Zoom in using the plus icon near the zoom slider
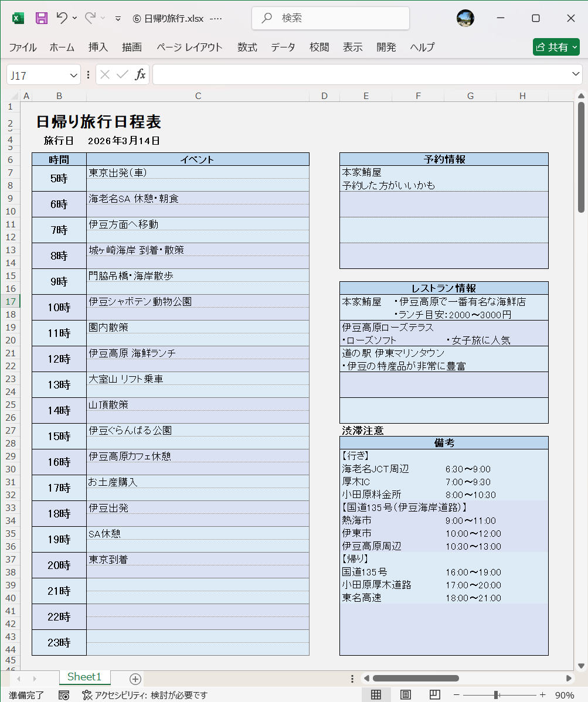588x702 pixels. point(542,694)
